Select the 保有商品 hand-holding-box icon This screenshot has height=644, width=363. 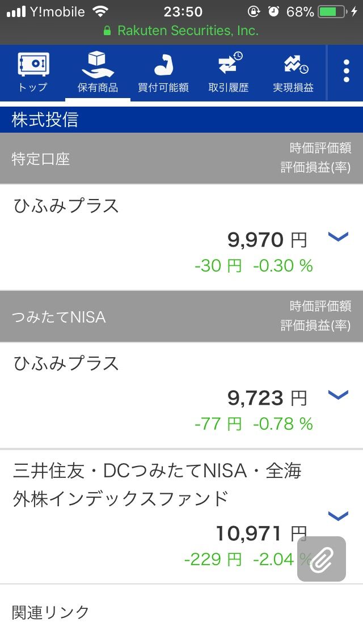click(x=98, y=65)
